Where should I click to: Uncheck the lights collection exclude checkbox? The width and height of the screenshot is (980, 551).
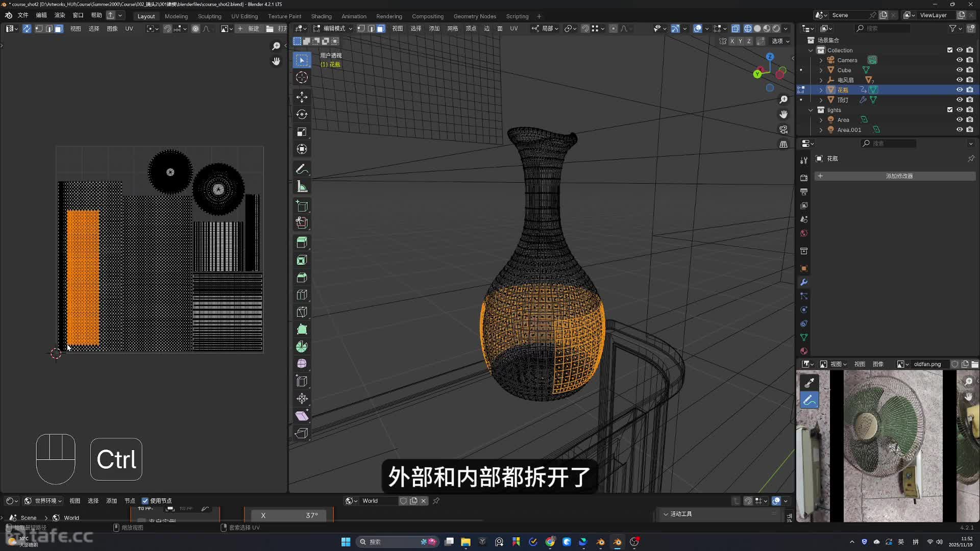pos(950,110)
